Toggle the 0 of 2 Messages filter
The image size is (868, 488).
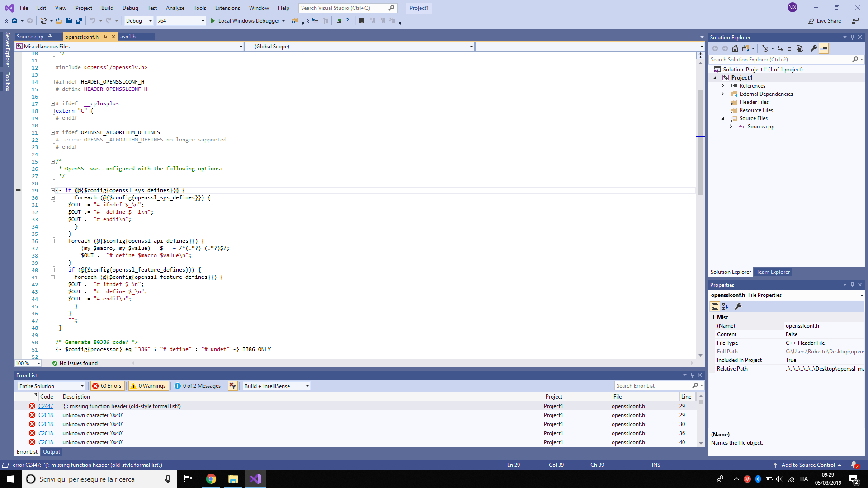click(x=198, y=386)
